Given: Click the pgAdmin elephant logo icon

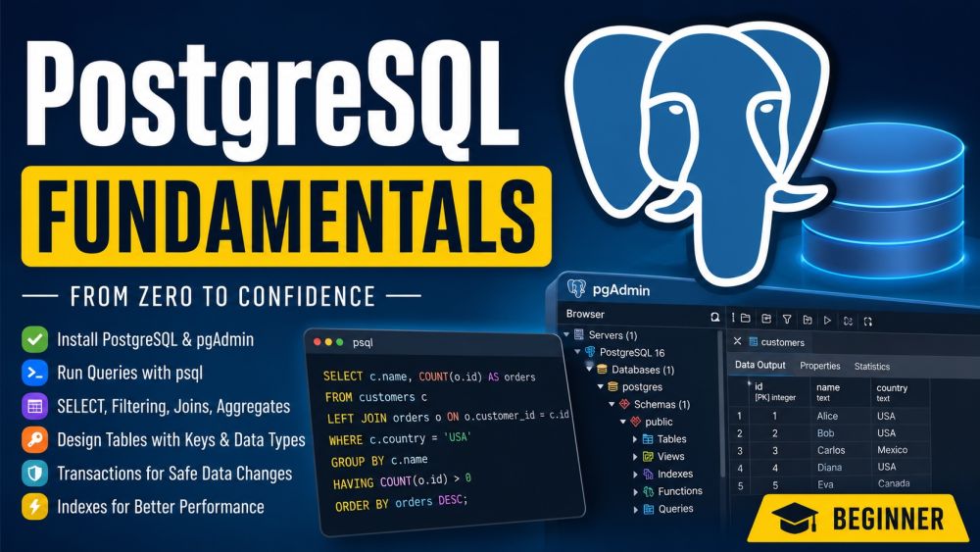Looking at the screenshot, I should point(576,288).
